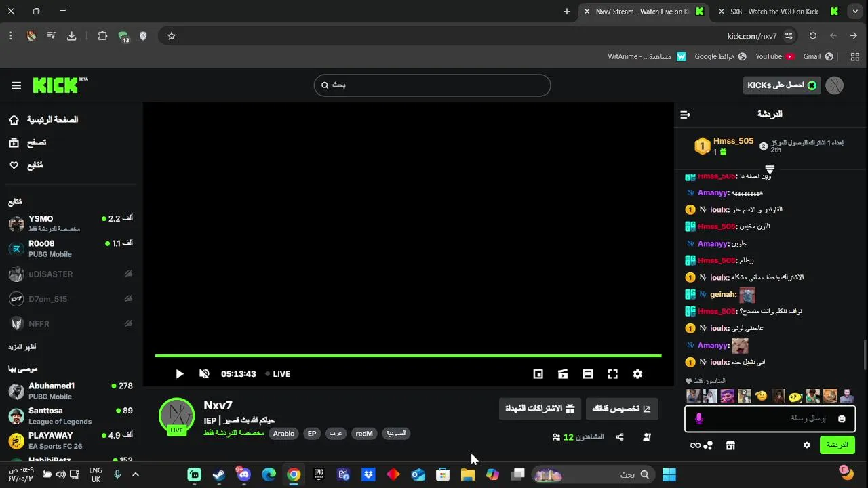This screenshot has width=868, height=488.
Task: Go to Kick home via the logo
Action: [x=60, y=85]
